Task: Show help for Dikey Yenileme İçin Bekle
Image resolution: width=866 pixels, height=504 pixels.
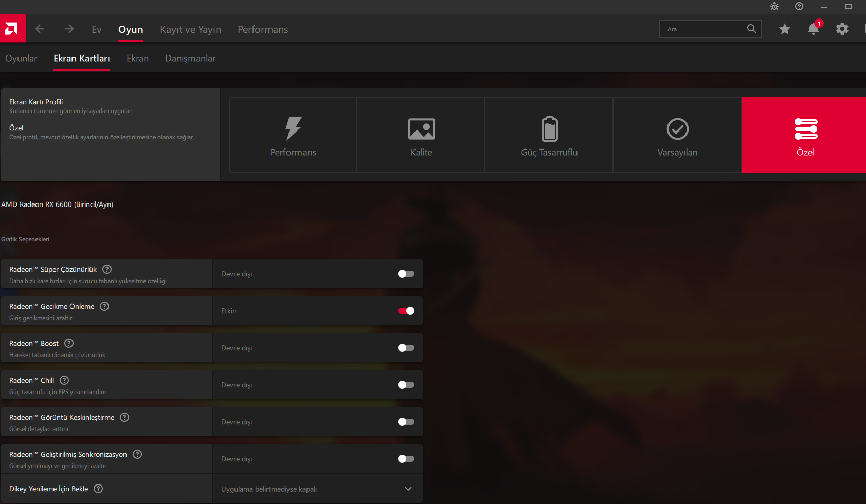Action: pos(98,489)
